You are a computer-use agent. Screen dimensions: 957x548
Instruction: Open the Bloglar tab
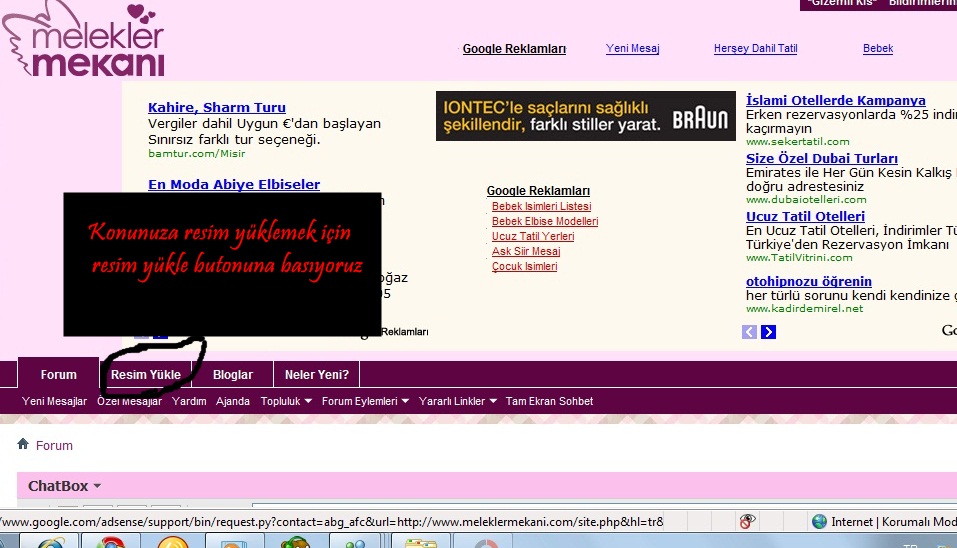[x=233, y=375]
